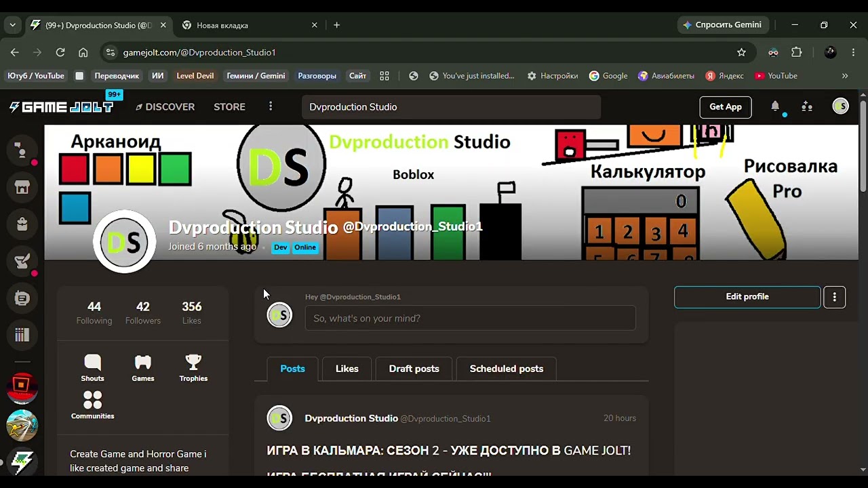868x488 pixels.
Task: Go to the browser home page
Action: pyautogui.click(x=83, y=52)
